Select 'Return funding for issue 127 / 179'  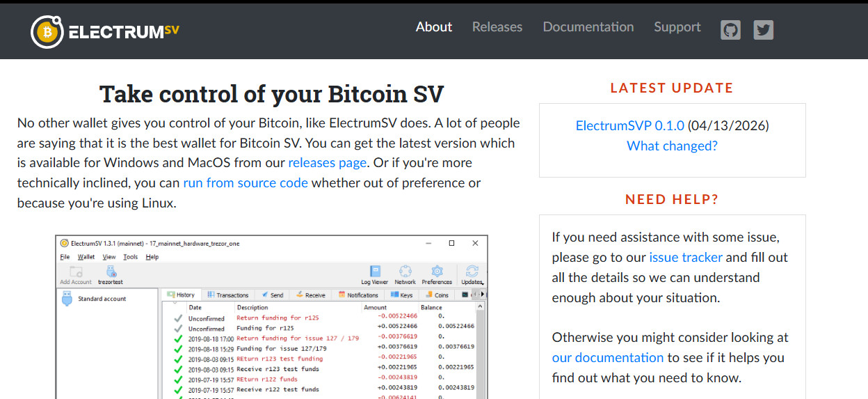click(x=325, y=338)
